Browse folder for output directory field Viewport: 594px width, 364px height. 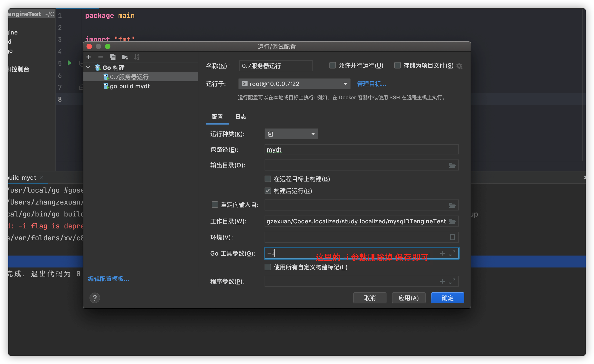[x=452, y=165]
